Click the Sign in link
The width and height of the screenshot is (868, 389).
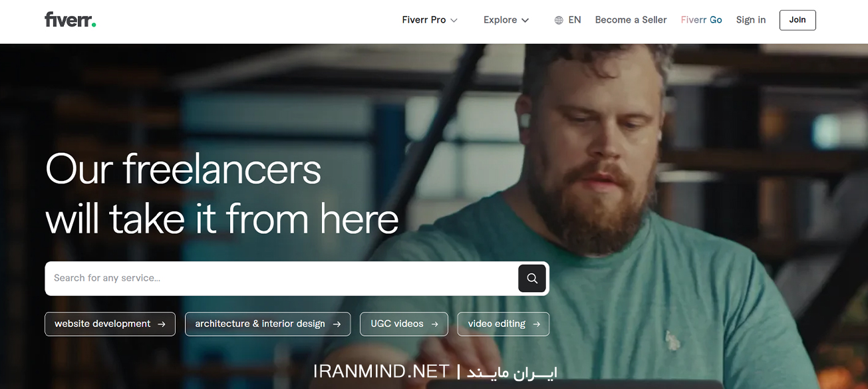(x=751, y=20)
